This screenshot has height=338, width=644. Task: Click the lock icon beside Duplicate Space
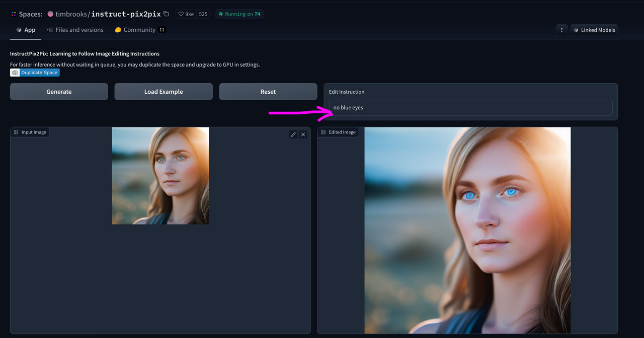tap(15, 72)
